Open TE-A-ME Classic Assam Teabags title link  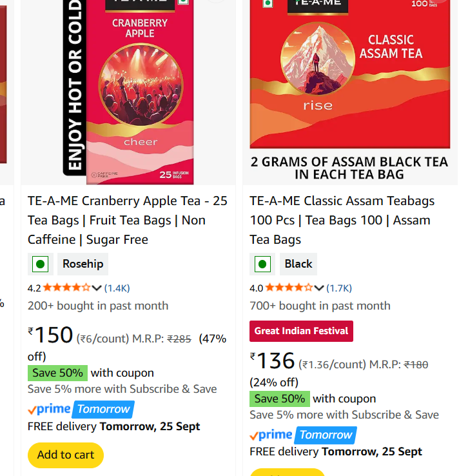click(x=342, y=220)
